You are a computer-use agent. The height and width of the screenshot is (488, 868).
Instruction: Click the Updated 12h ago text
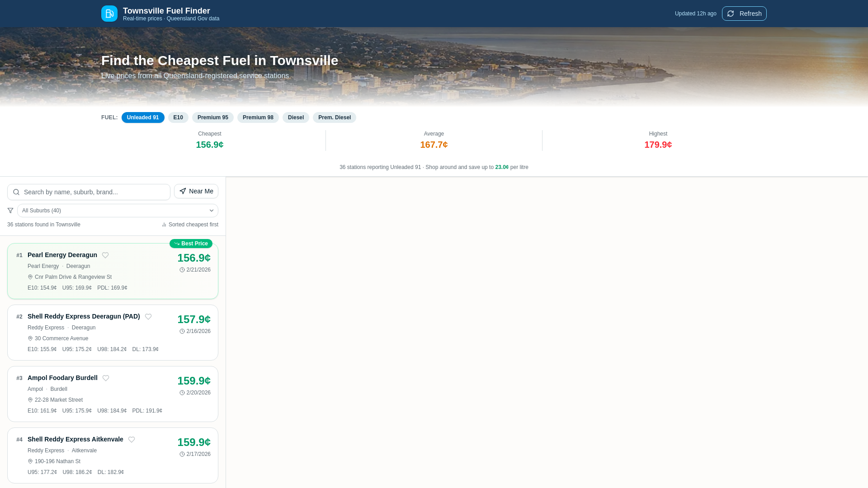[696, 14]
